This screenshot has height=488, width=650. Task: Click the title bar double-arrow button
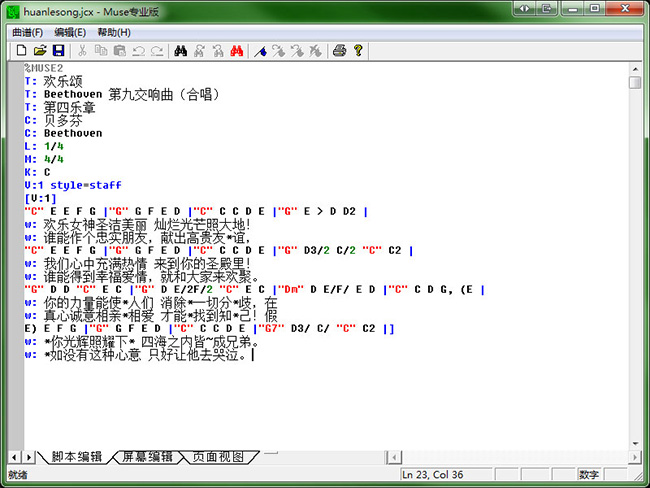click(524, 9)
